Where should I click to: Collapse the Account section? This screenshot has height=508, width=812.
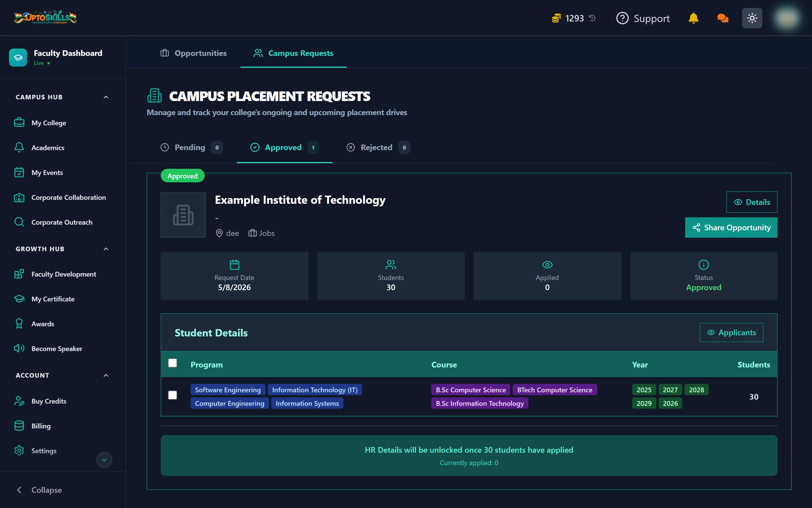click(106, 375)
